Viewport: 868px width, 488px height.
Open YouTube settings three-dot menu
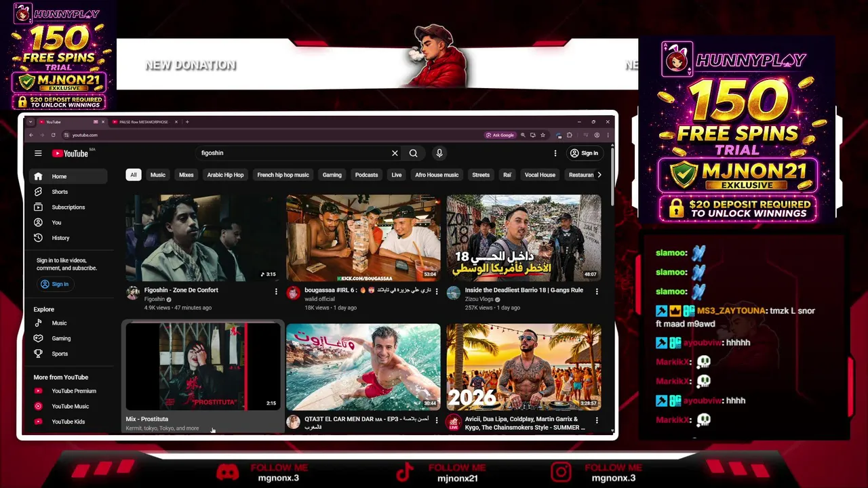point(555,153)
